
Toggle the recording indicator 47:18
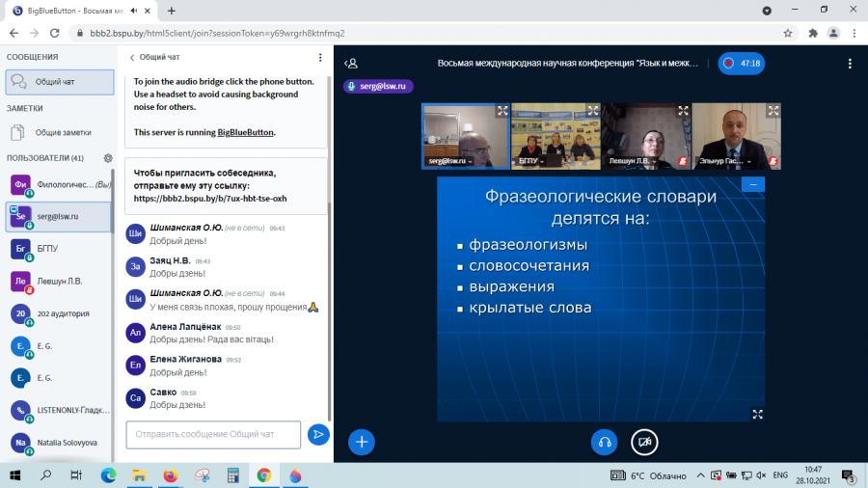(x=742, y=63)
